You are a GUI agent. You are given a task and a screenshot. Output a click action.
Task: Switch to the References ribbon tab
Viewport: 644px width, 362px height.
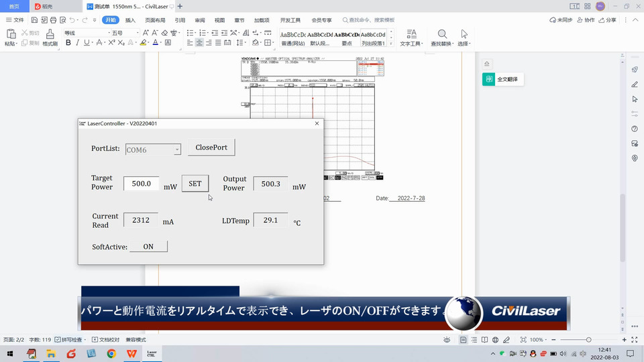click(x=180, y=19)
